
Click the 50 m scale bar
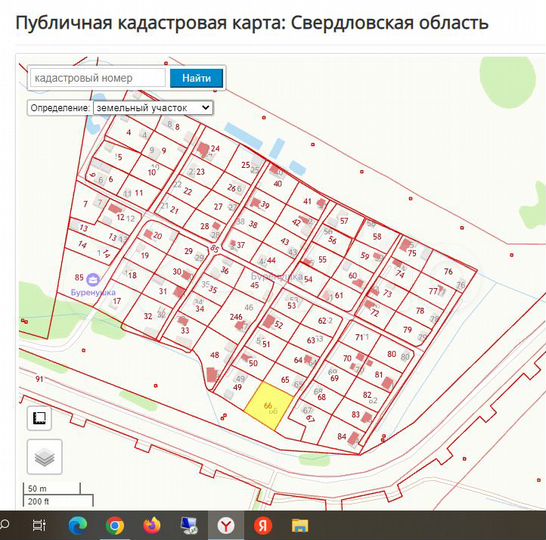pos(52,488)
